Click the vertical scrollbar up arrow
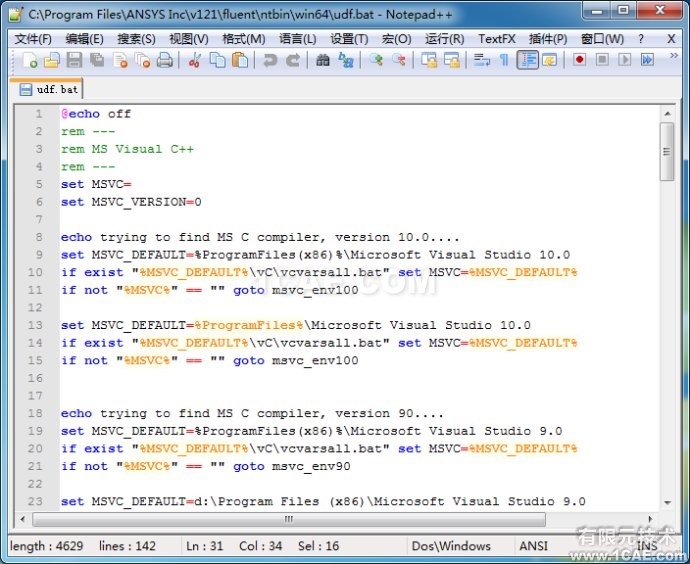The image size is (690, 564). [667, 114]
